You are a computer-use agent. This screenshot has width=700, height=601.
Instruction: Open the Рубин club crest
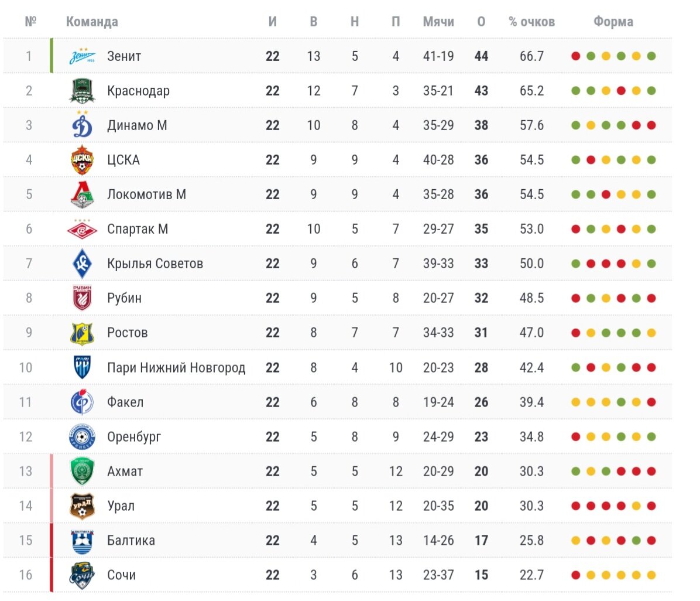pyautogui.click(x=82, y=298)
